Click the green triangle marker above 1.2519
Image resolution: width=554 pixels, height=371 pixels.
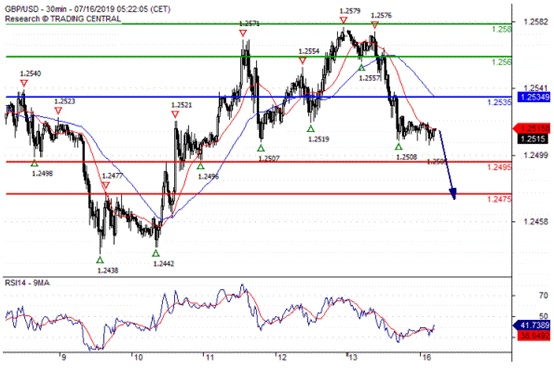pos(311,129)
